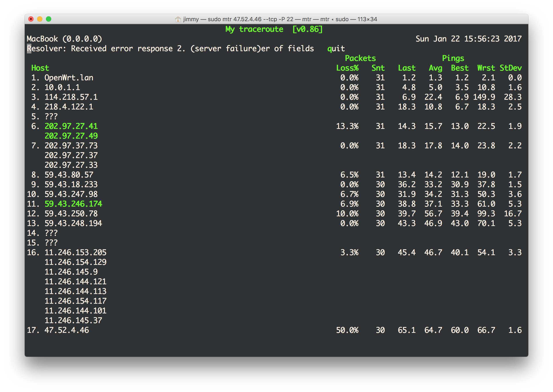Click the timestamp 'Sun Jan 22 15:56:23 2017'
Screen dimensions: 553x392
click(x=468, y=39)
